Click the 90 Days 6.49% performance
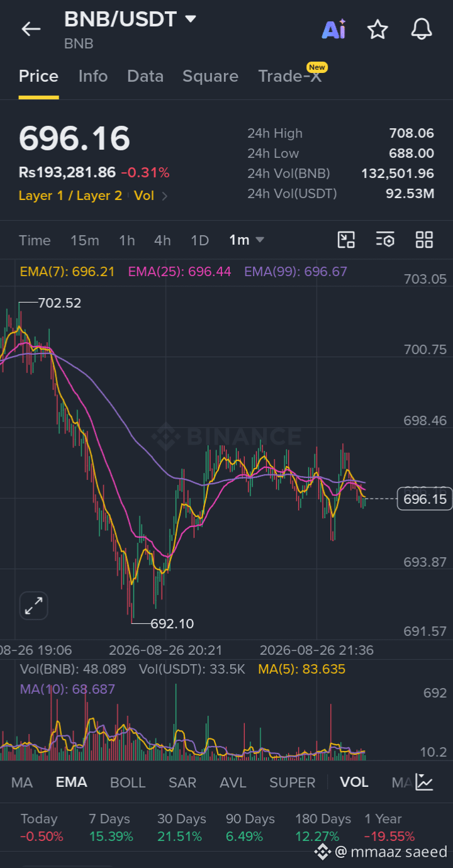The width and height of the screenshot is (453, 868). pos(250,828)
